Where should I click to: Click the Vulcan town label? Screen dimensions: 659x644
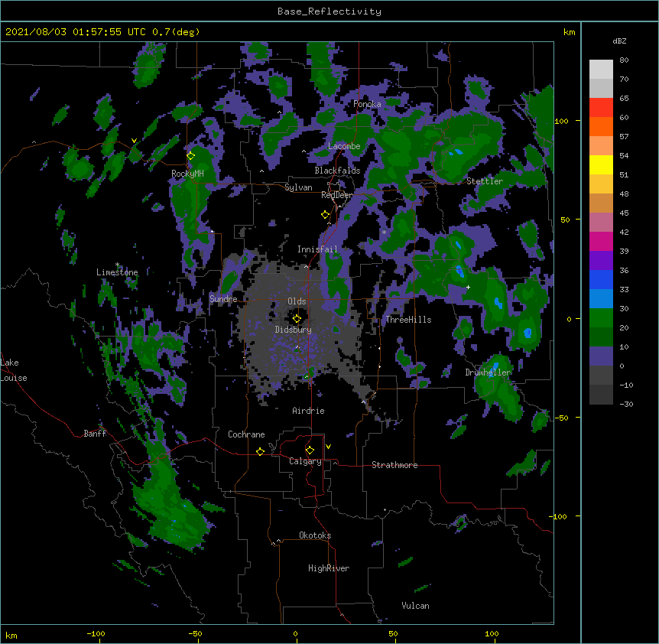415,606
